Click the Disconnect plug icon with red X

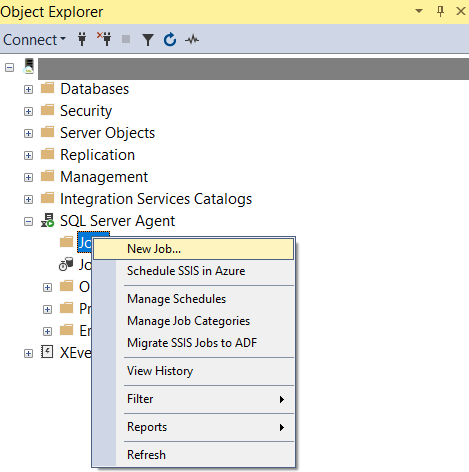[104, 39]
